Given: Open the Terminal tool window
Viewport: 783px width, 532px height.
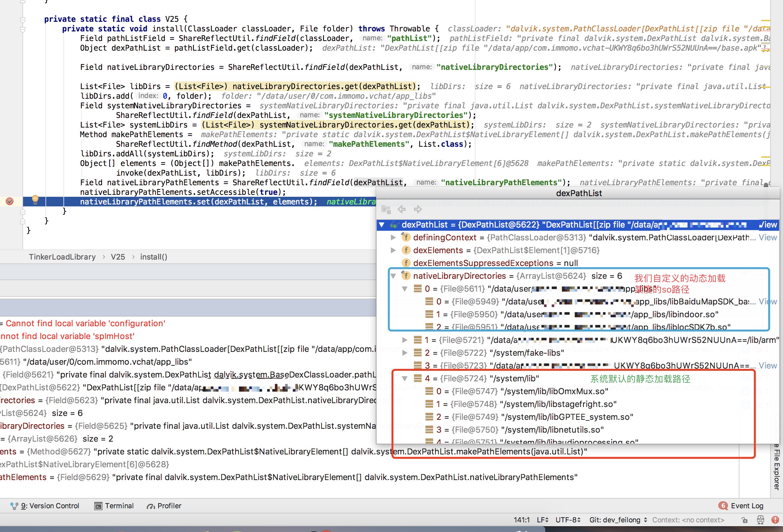Looking at the screenshot, I should 114,506.
